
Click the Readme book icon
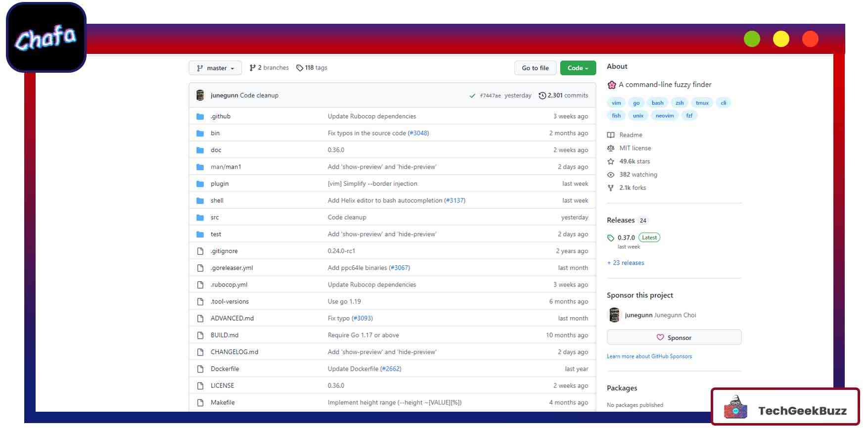point(611,135)
